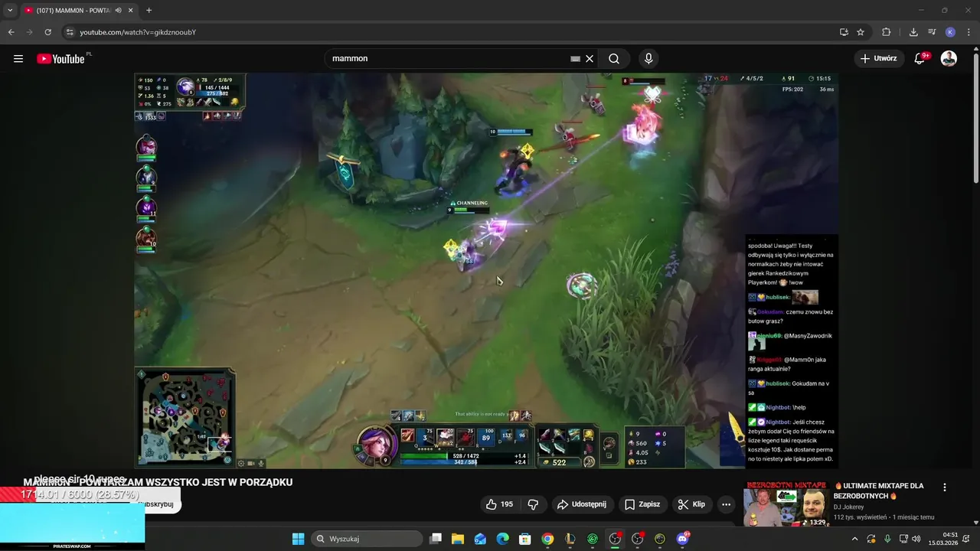Open the Chrome extensions puzzle icon

pos(887,32)
